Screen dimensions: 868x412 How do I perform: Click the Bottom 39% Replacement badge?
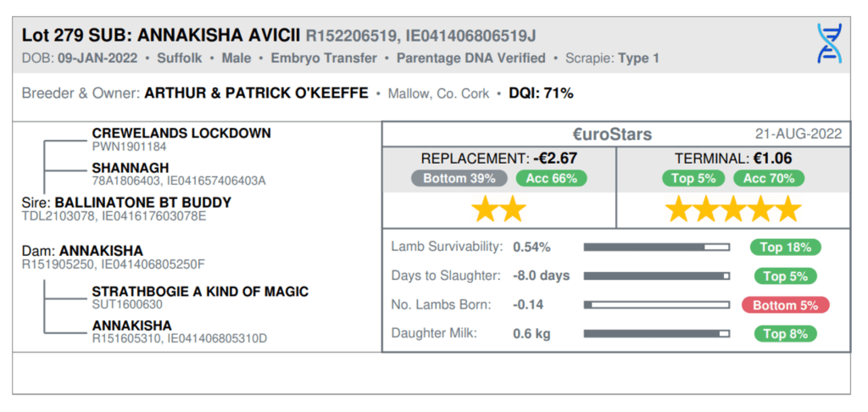[x=459, y=178]
